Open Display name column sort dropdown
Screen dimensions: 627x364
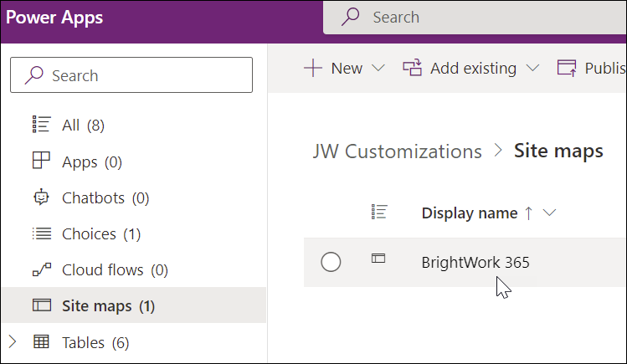pyautogui.click(x=550, y=213)
